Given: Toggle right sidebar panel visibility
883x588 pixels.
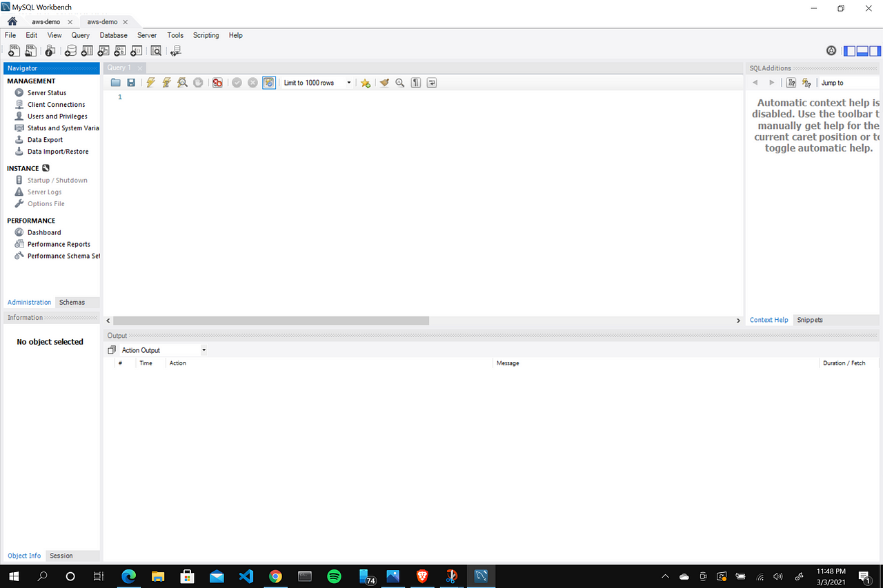Looking at the screenshot, I should click(875, 50).
